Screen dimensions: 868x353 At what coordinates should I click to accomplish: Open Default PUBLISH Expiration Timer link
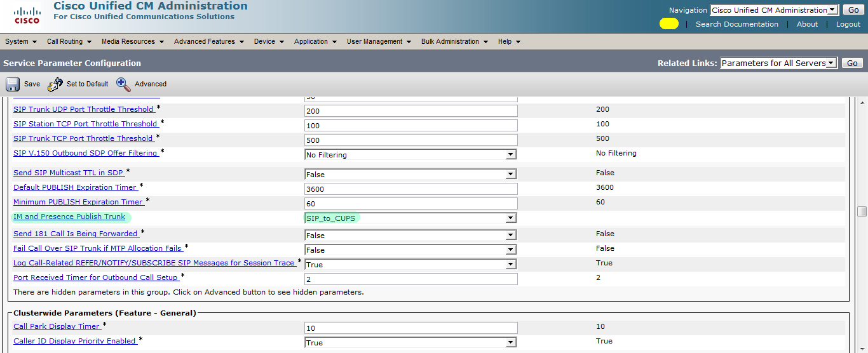coord(75,187)
